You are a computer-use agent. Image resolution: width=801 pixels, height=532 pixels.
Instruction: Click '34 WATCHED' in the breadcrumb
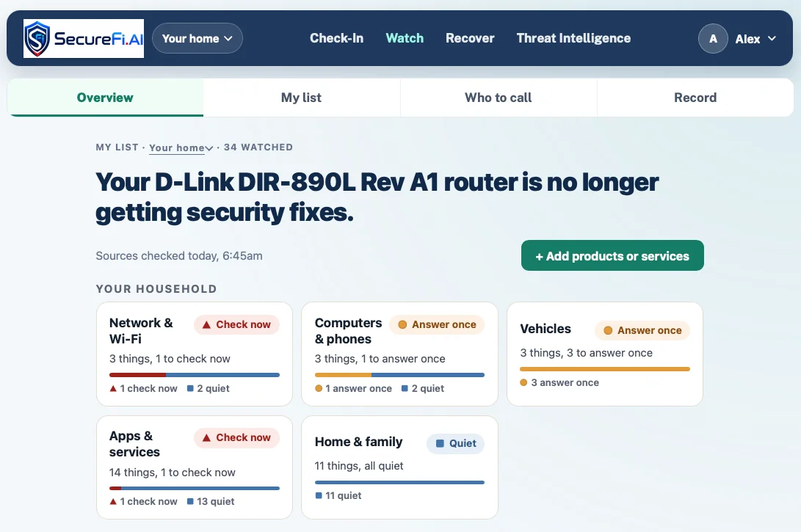(x=258, y=147)
